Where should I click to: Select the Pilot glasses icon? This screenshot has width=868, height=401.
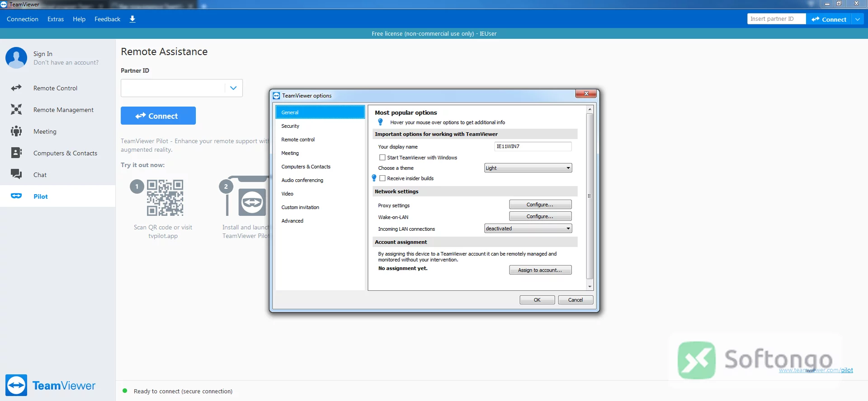16,196
